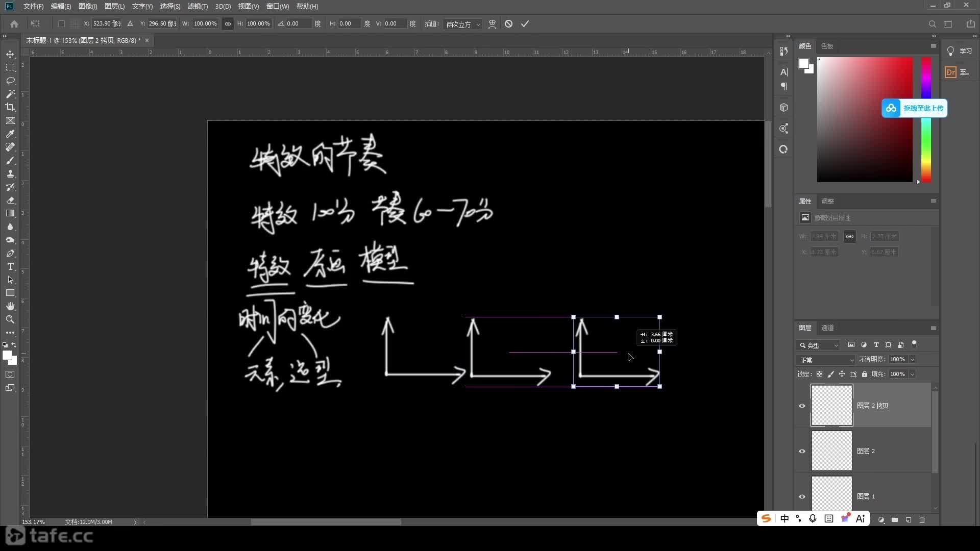Open the blend mode 正常 dropdown
Image resolution: width=980 pixels, height=551 pixels.
tap(826, 360)
